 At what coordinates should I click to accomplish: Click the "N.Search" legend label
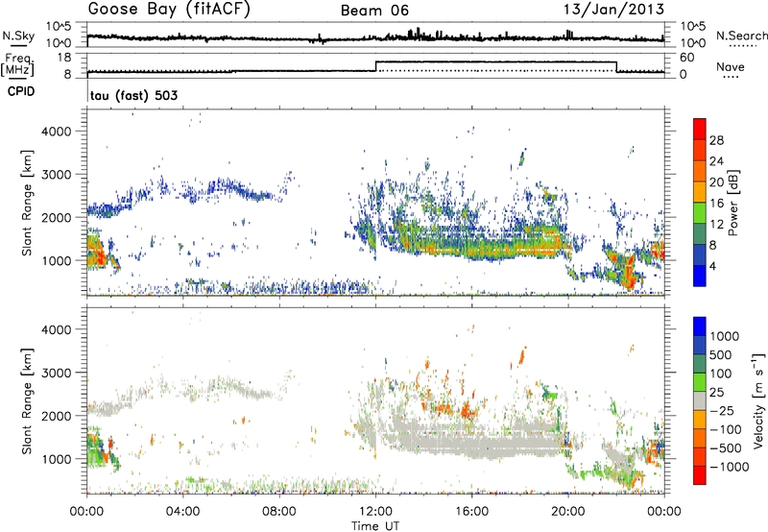click(x=741, y=36)
